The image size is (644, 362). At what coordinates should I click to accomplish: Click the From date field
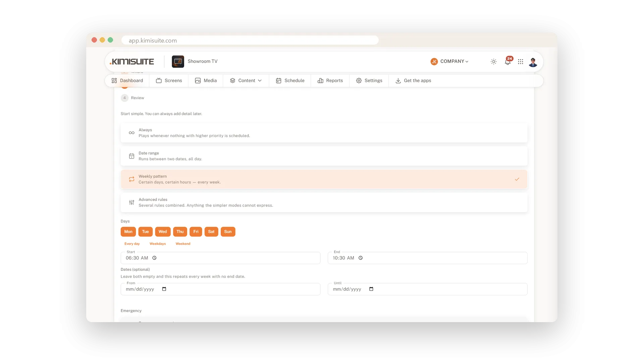220,289
